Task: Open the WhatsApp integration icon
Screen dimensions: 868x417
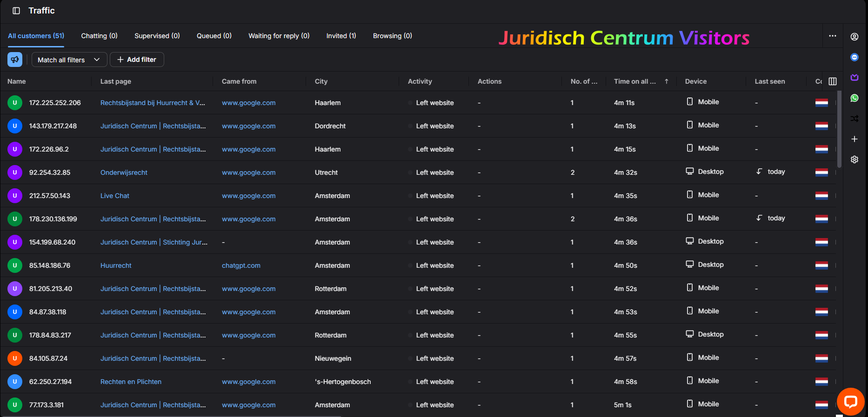Action: pyautogui.click(x=855, y=98)
